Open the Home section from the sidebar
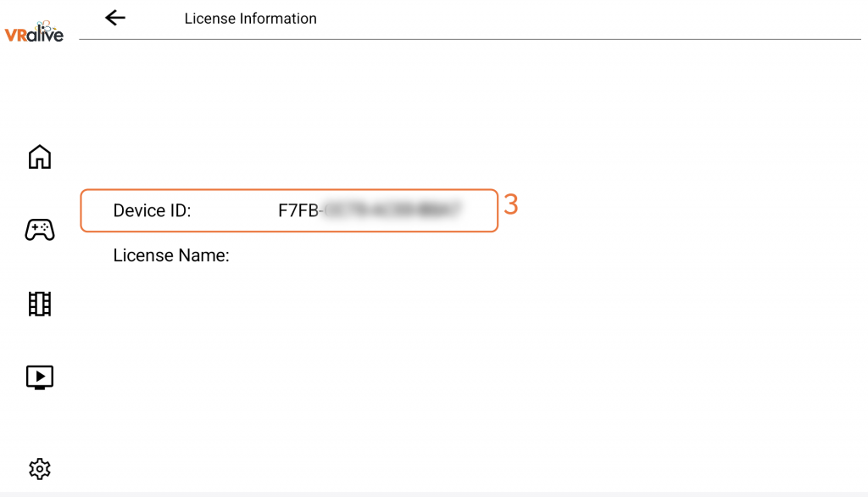The height and width of the screenshot is (497, 868). (x=40, y=157)
